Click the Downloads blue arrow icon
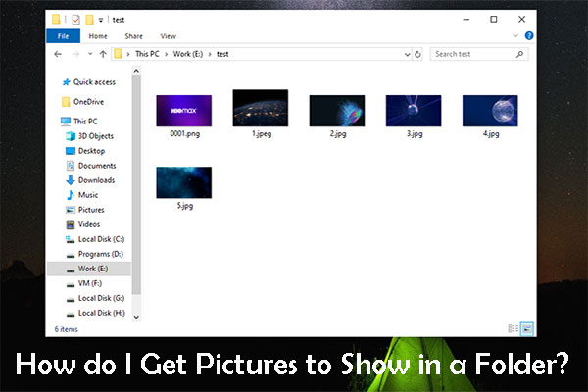Image resolution: width=588 pixels, height=392 pixels. [71, 180]
